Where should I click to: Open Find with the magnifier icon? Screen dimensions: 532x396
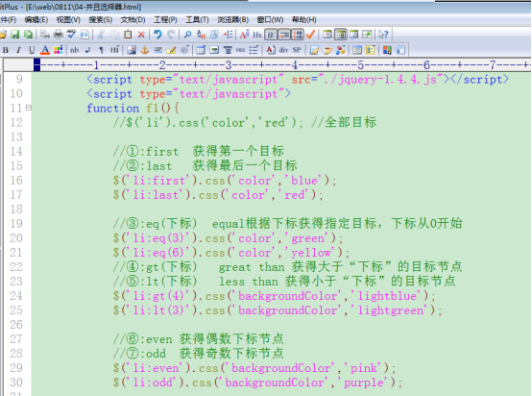pyautogui.click(x=187, y=35)
